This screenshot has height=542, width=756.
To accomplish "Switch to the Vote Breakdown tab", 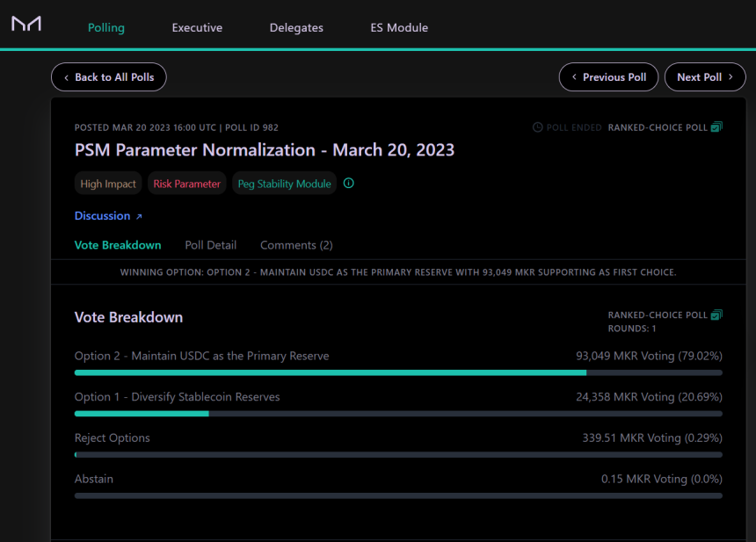I will [118, 245].
